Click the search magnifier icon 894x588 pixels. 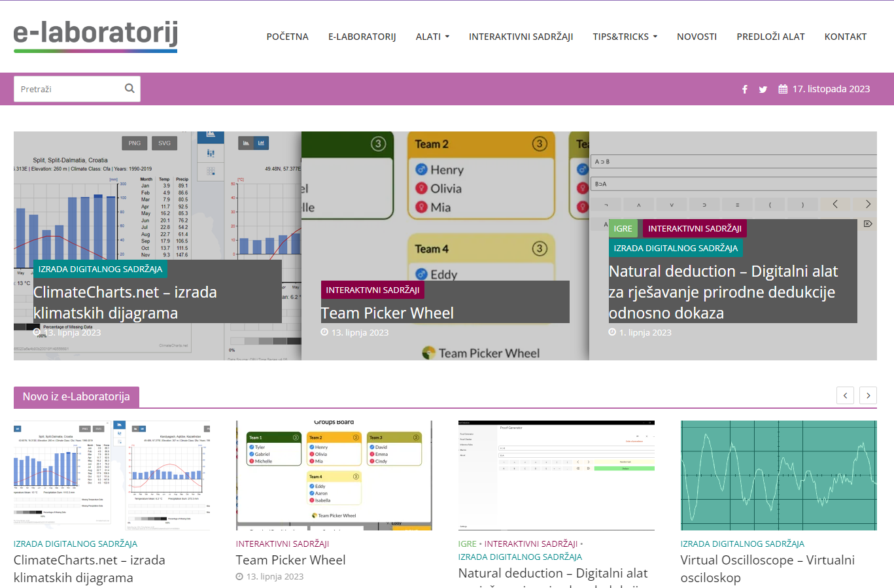tap(129, 88)
